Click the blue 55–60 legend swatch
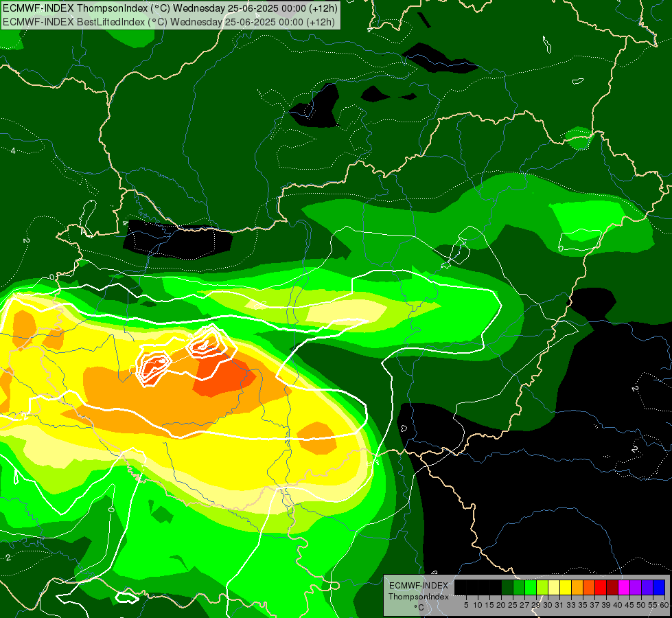The image size is (672, 618). (x=659, y=587)
